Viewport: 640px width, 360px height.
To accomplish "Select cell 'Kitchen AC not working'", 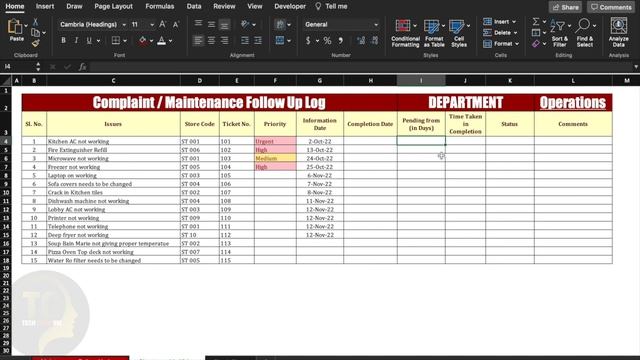I will [113, 141].
